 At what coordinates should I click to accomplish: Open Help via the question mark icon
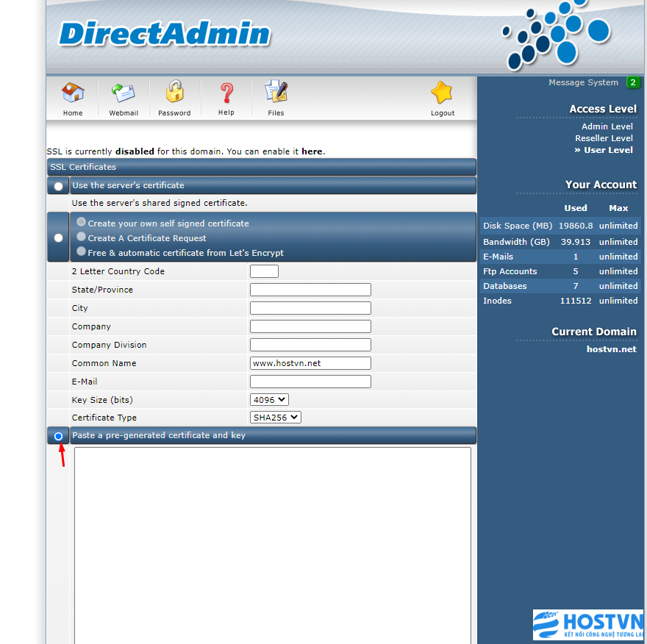tap(226, 93)
